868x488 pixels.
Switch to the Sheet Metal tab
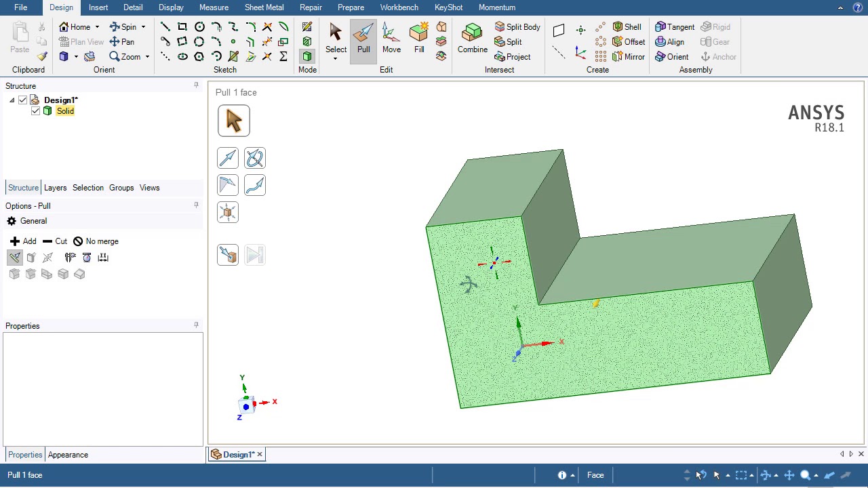point(264,7)
